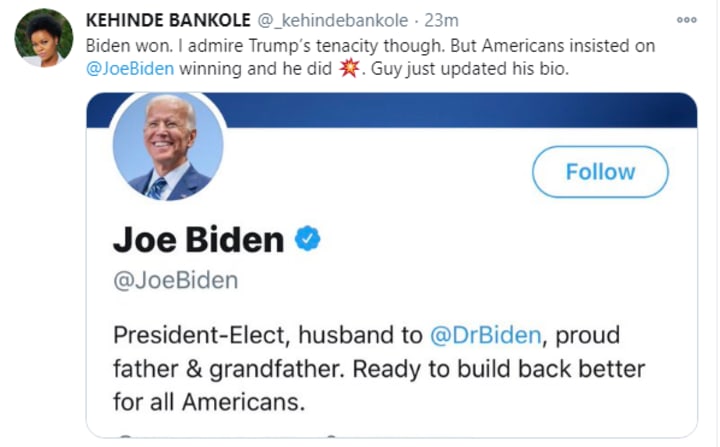The image size is (720, 447).
Task: Click the bold Joe Biden profile name
Action: pyautogui.click(x=198, y=240)
